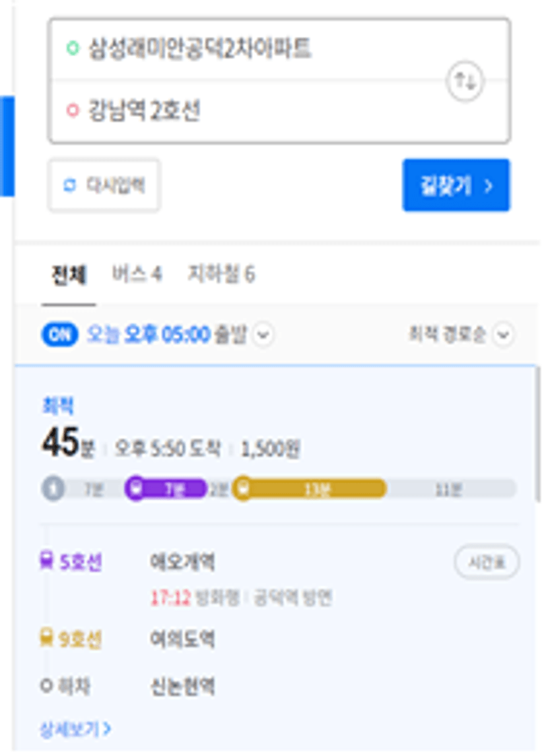Toggle the ON departure time switch
The image size is (546, 756).
(x=60, y=334)
